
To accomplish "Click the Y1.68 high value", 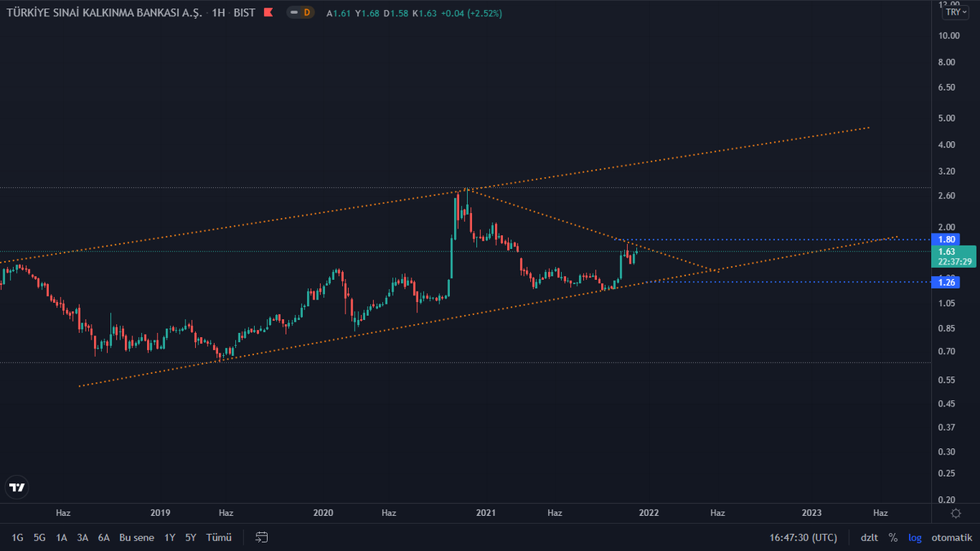I will pos(367,13).
